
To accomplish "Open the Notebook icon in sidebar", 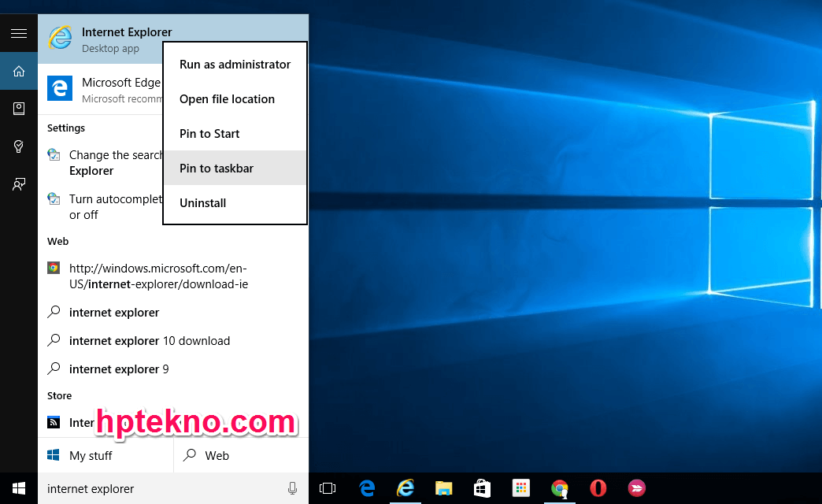I will tap(19, 109).
